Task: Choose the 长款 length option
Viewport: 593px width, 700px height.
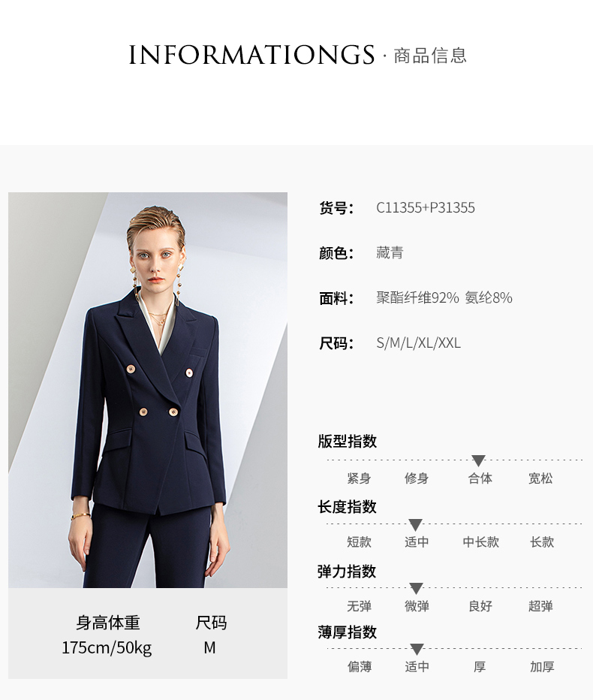Action: coord(542,542)
